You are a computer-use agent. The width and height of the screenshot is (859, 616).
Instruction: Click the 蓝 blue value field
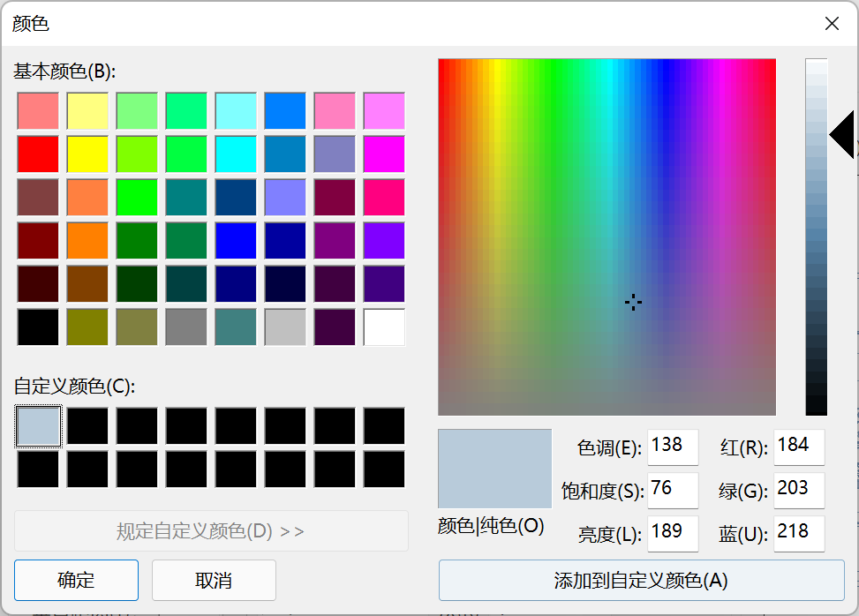[799, 533]
